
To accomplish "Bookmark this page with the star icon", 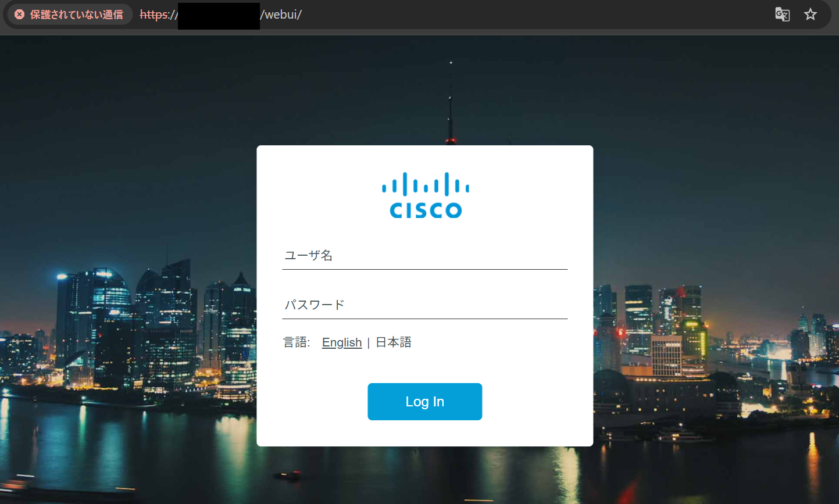I will [x=811, y=15].
